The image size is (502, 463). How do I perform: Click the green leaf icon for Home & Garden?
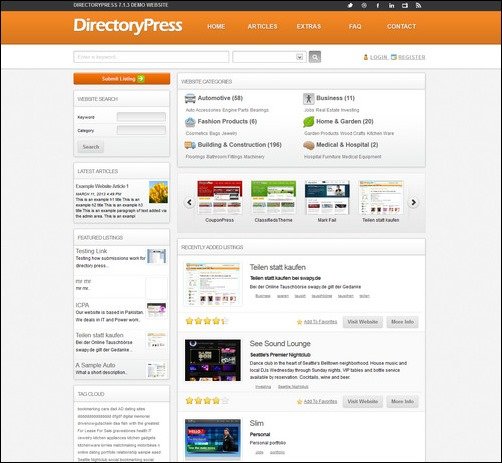tap(309, 122)
